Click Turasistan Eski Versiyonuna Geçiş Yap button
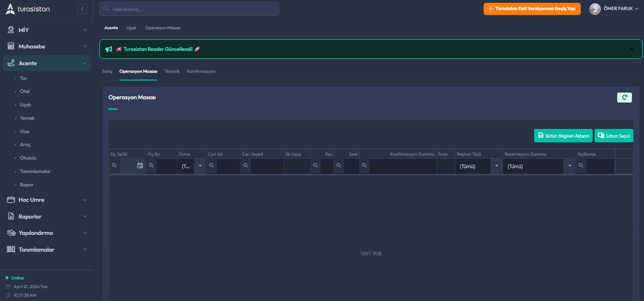The height and width of the screenshot is (301, 644). click(532, 9)
